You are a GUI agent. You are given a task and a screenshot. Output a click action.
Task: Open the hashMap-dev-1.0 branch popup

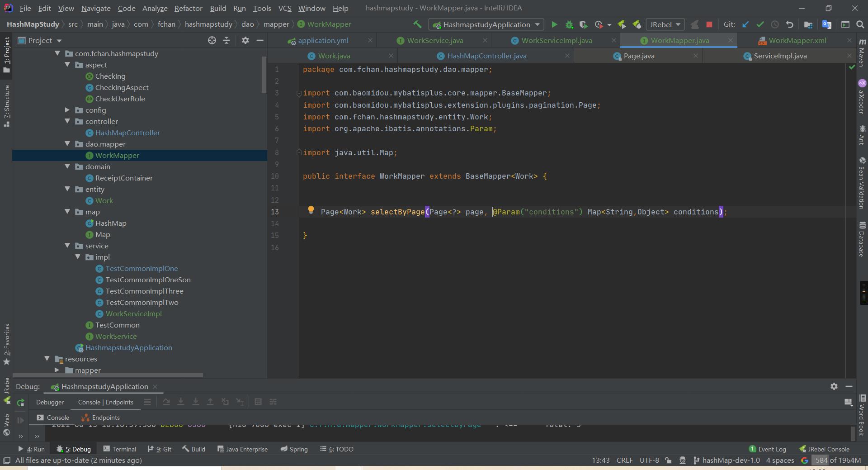(727, 461)
